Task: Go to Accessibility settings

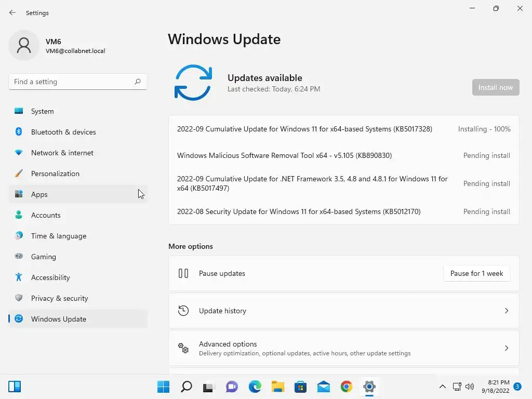Action: [x=78, y=277]
